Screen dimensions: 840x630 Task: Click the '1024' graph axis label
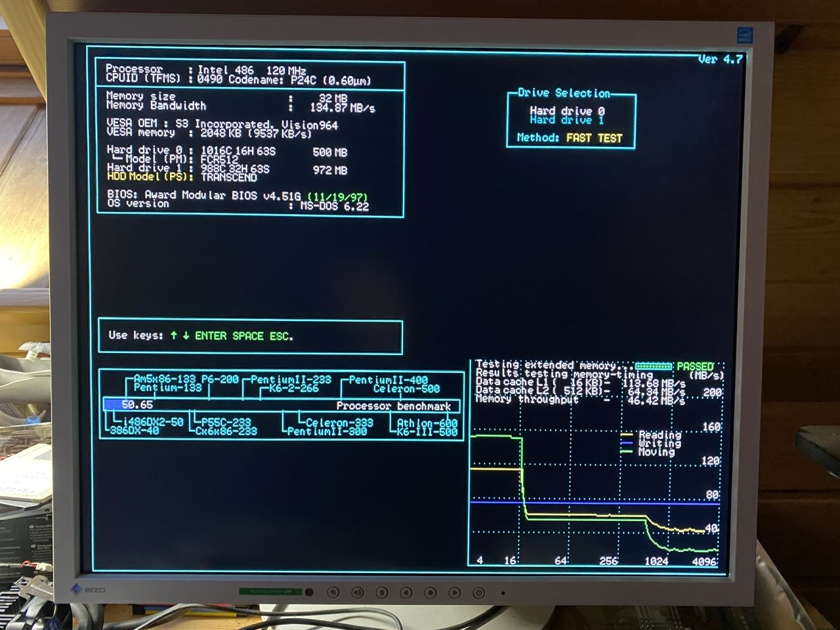pos(656,561)
